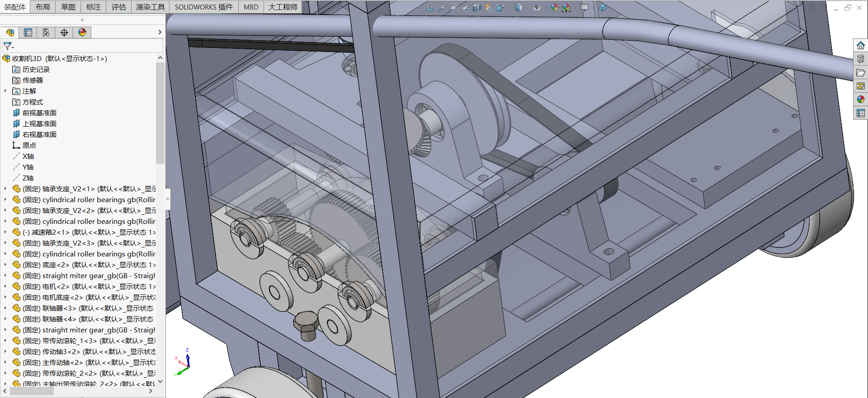This screenshot has width=868, height=398.
Task: Select the 原点 origin item
Action: click(24, 145)
